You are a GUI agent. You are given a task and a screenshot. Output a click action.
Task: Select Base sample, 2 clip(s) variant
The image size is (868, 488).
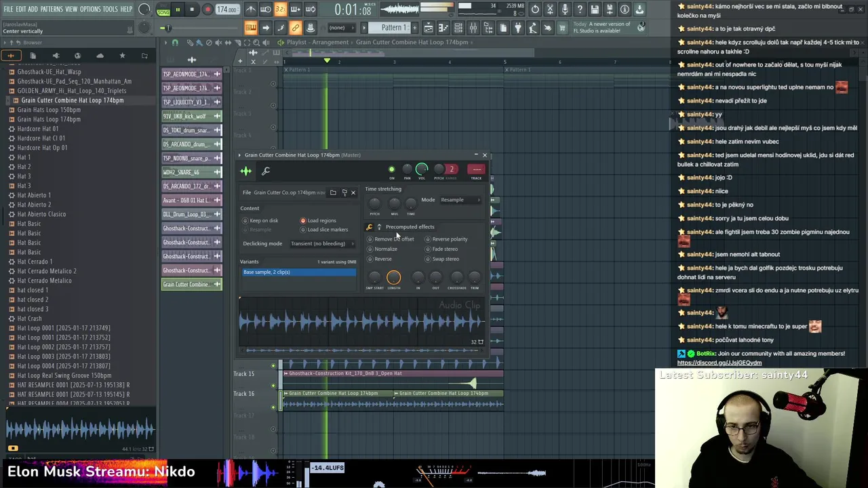coord(299,272)
